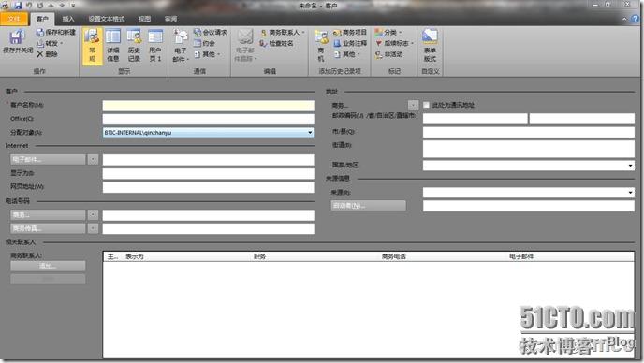Click the 表示为 column header in contacts list
644x363 pixels.
coord(134,256)
